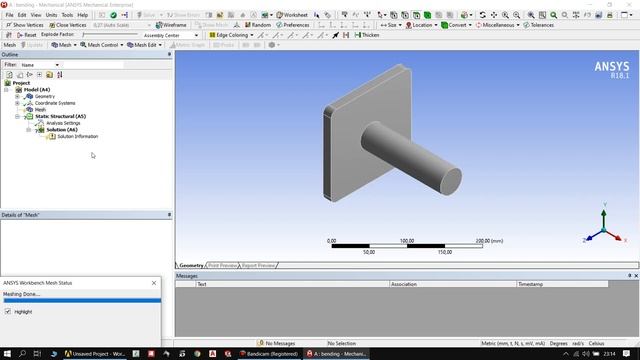Select the Face selection filter icon

(416, 15)
